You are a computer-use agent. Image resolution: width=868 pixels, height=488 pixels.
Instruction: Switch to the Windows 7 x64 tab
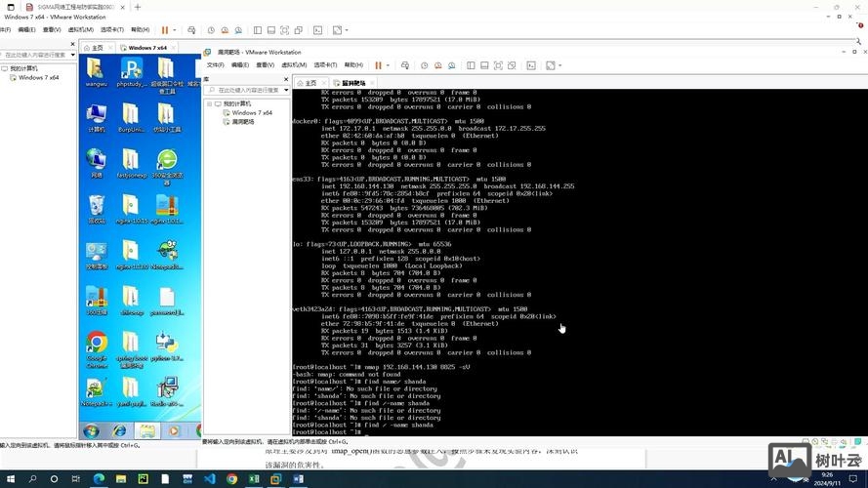tap(146, 47)
